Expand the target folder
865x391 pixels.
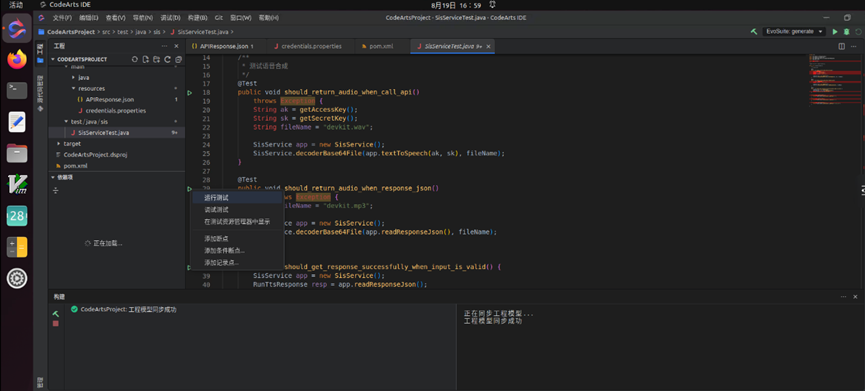coord(59,144)
